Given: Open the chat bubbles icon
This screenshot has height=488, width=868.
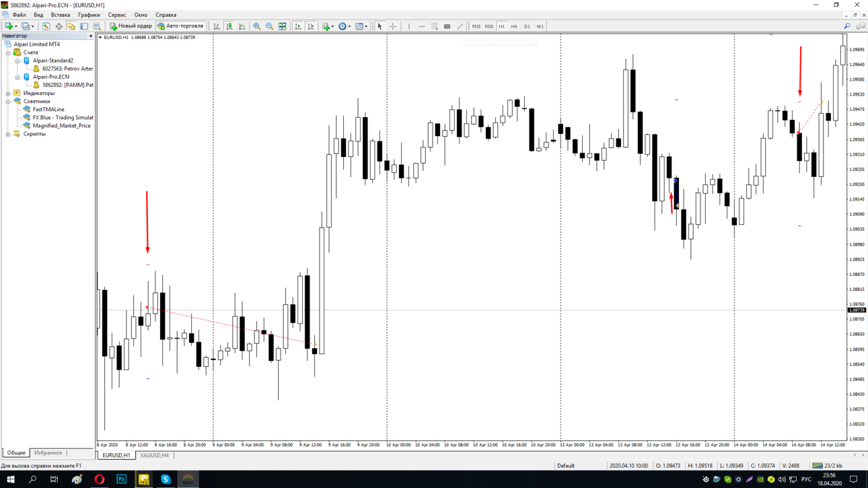Looking at the screenshot, I should (x=861, y=26).
